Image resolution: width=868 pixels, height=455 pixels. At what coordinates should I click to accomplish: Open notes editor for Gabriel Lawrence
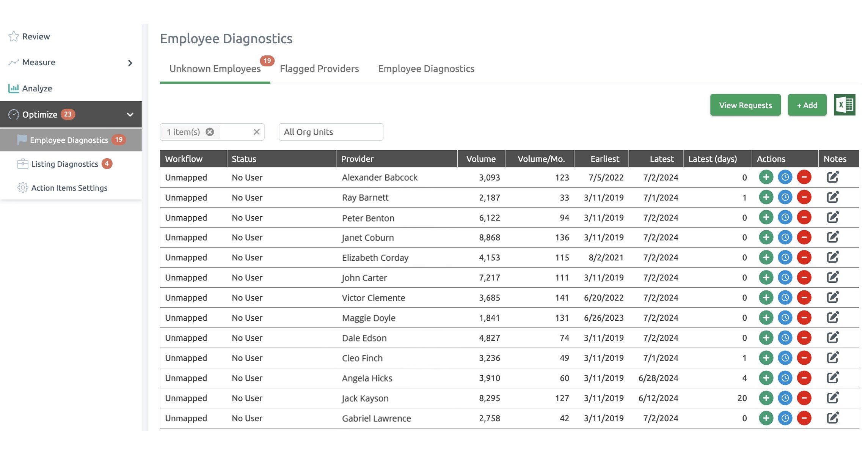(833, 418)
